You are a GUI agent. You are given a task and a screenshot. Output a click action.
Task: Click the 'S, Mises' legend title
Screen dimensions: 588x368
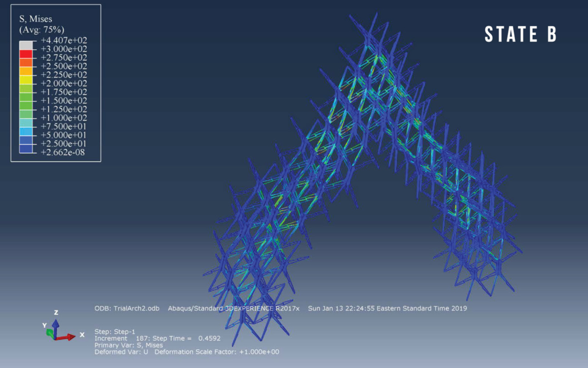click(36, 18)
